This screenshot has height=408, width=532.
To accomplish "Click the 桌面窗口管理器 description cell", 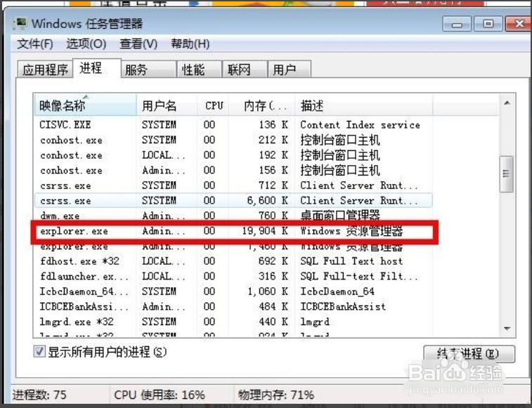I will click(340, 216).
